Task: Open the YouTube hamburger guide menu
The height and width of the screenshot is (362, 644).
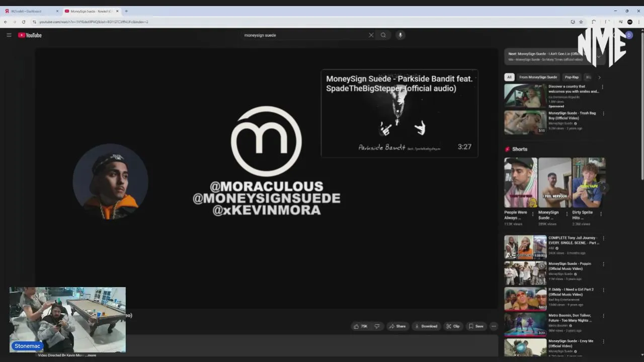Action: click(x=9, y=35)
